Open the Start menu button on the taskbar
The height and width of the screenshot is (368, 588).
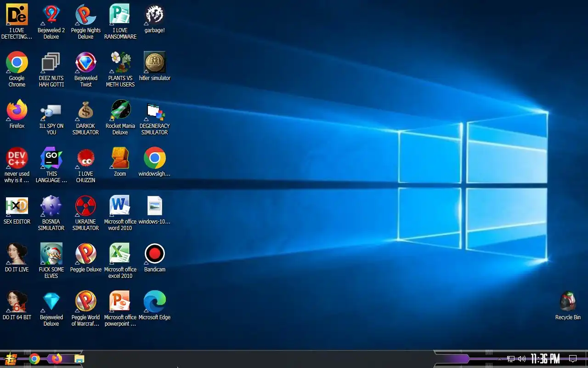coord(11,359)
